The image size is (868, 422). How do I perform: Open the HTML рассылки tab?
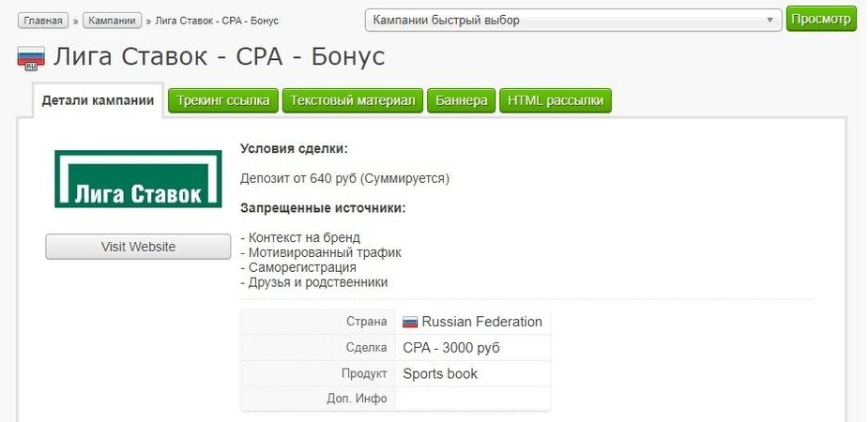(556, 101)
